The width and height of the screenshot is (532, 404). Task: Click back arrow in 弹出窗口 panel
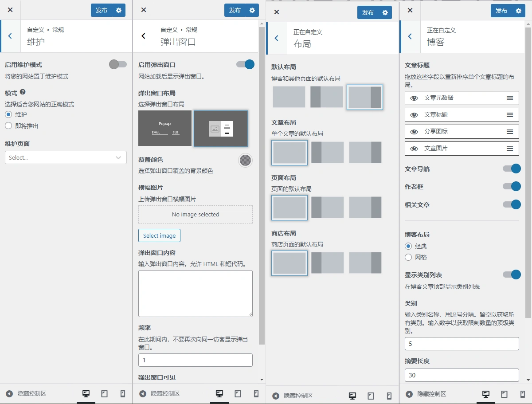[x=143, y=36]
